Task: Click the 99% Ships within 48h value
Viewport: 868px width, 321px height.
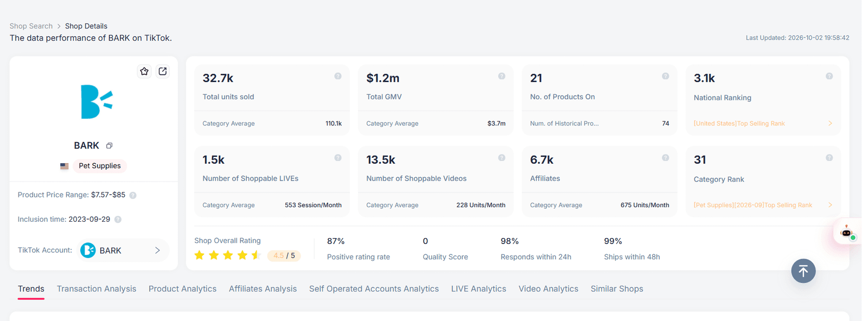Action: (613, 241)
